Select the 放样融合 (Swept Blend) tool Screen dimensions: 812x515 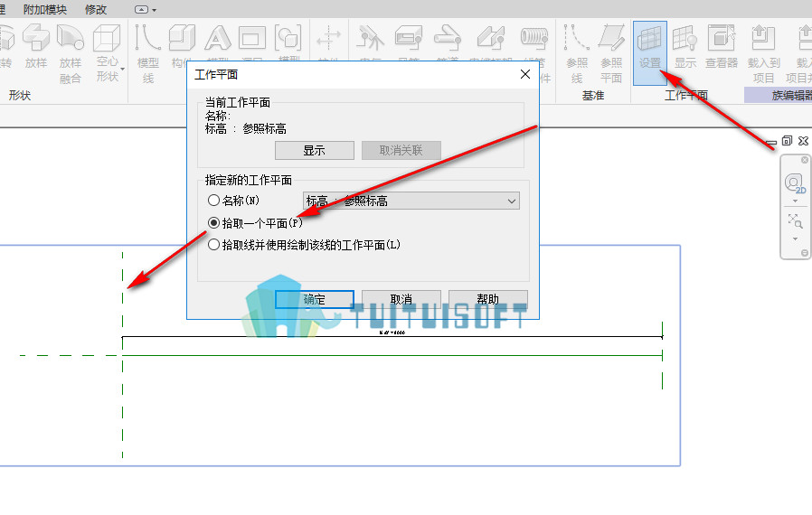coord(71,53)
